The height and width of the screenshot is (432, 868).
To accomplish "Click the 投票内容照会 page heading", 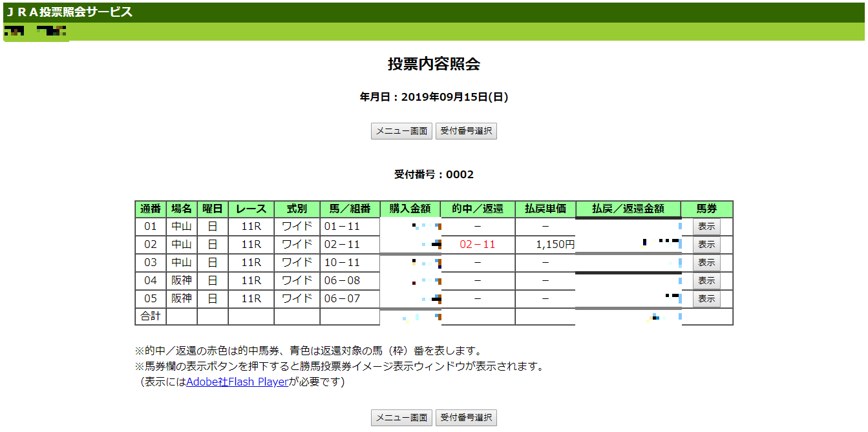I will coord(434,64).
